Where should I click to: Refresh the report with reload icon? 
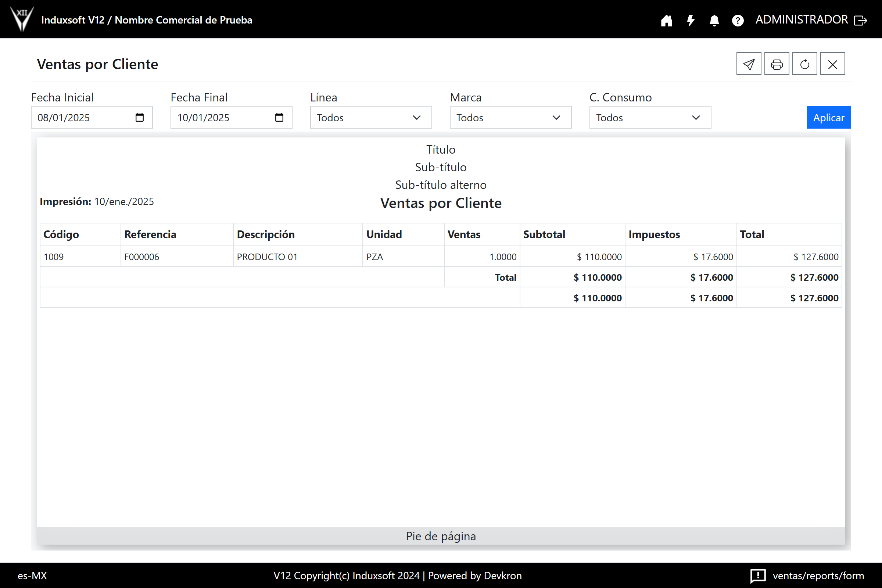pyautogui.click(x=804, y=64)
